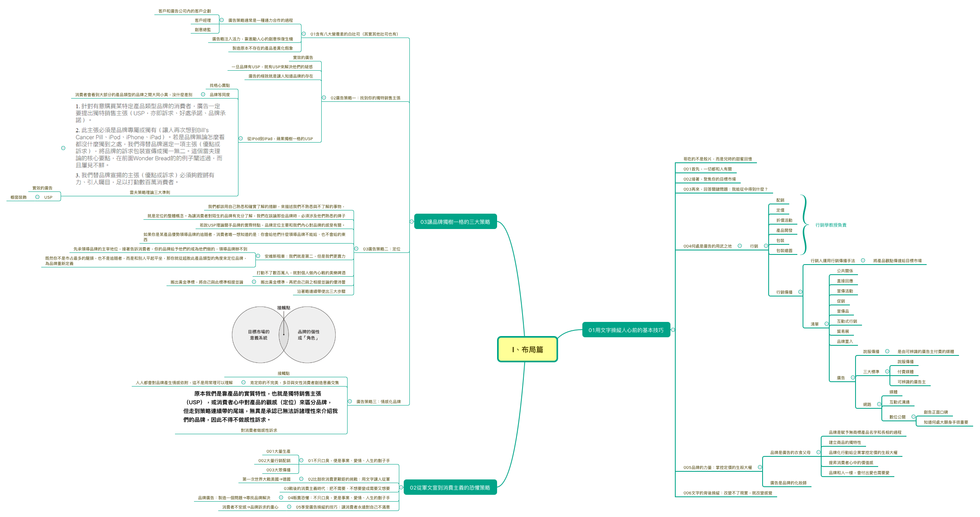The width and height of the screenshot is (980, 517).
Task: Select the '品牌是廣告的衣食父母' node
Action: point(790,452)
